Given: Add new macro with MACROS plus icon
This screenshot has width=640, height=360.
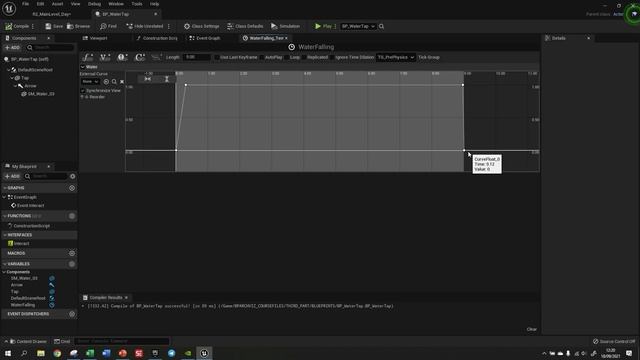Looking at the screenshot, I should [72, 253].
